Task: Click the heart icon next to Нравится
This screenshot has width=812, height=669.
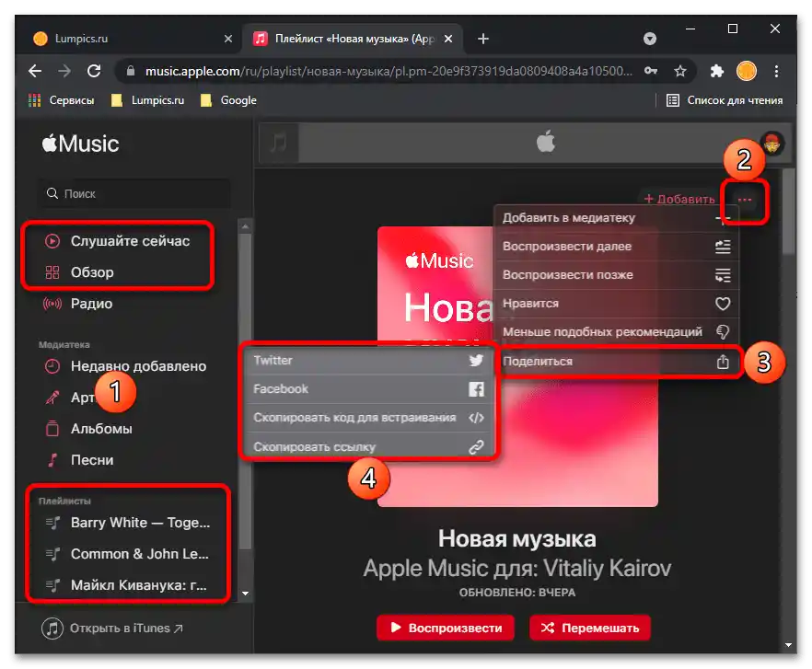Action: pyautogui.click(x=723, y=304)
